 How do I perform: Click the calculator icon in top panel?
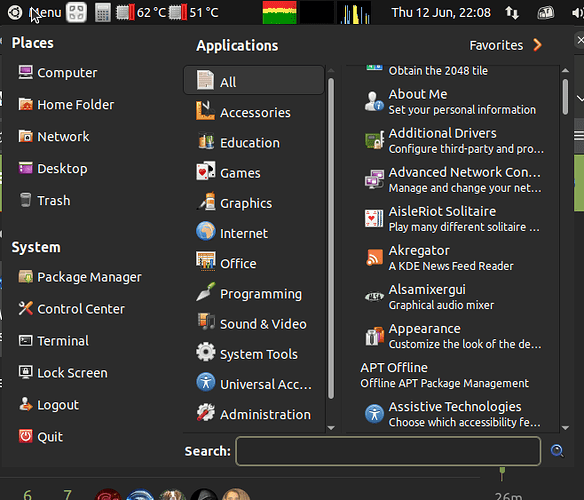tap(102, 13)
